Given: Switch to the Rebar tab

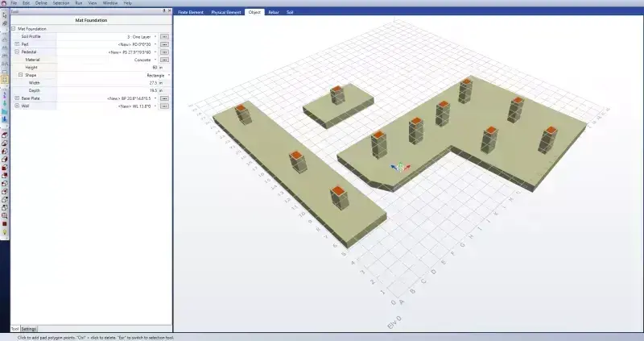Looking at the screenshot, I should pos(274,12).
